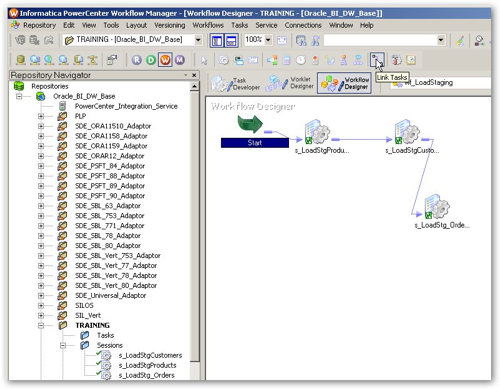Expand the SILOS folder node
500x389 pixels.
41,306
